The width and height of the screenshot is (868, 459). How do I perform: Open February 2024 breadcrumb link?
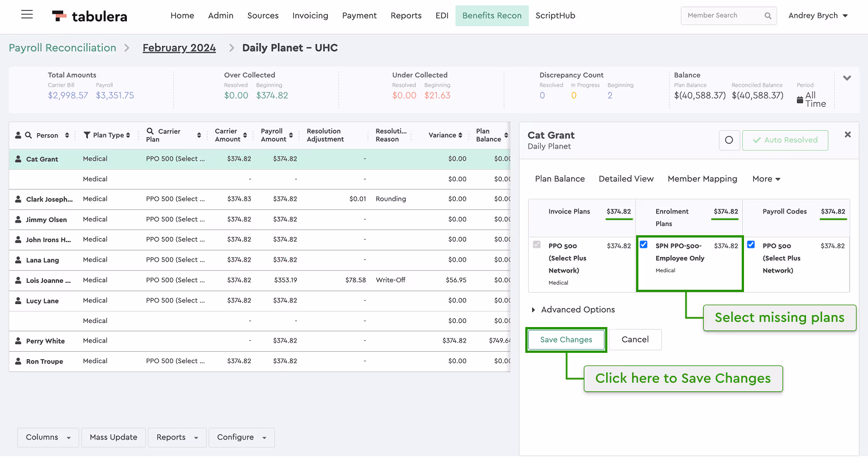pos(179,48)
